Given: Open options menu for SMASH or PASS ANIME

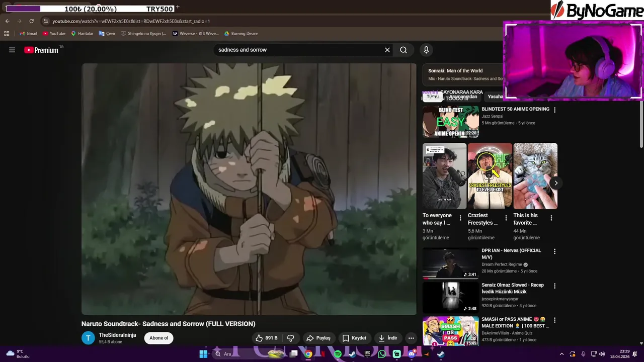Looking at the screenshot, I should tap(555, 320).
